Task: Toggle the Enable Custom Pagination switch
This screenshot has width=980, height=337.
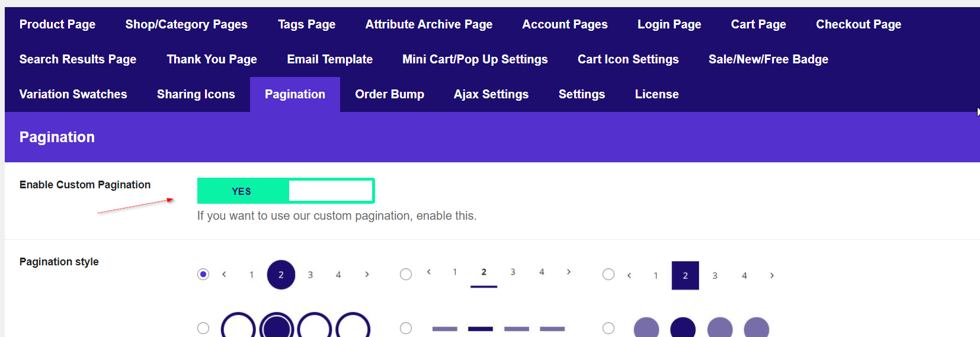Action: [286, 191]
